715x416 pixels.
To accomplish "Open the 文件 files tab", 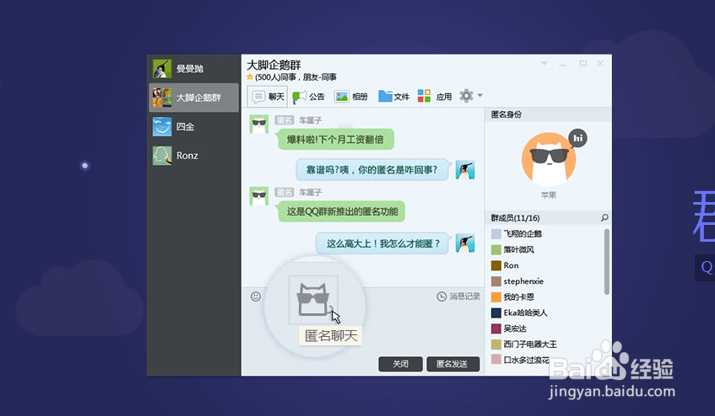I will pos(394,96).
